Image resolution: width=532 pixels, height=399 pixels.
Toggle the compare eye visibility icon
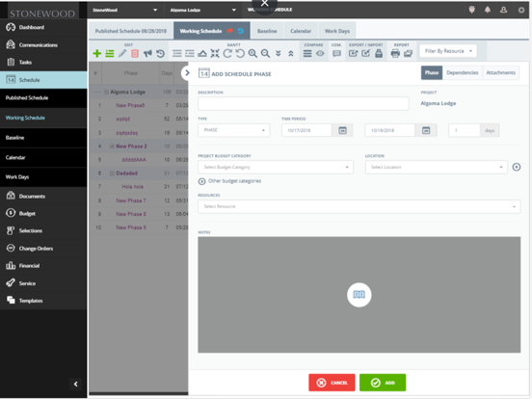coord(320,53)
